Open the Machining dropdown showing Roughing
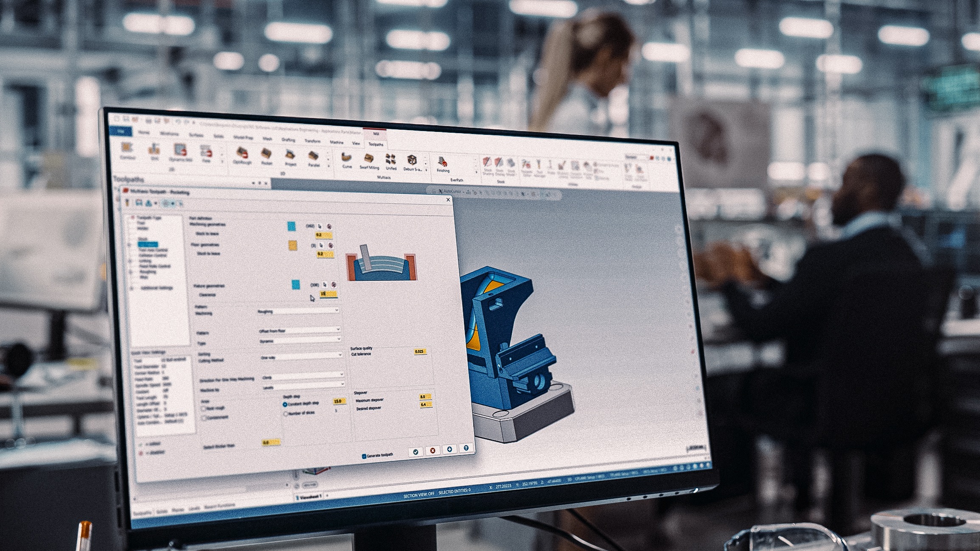Screen dimensions: 980x551 coord(298,311)
